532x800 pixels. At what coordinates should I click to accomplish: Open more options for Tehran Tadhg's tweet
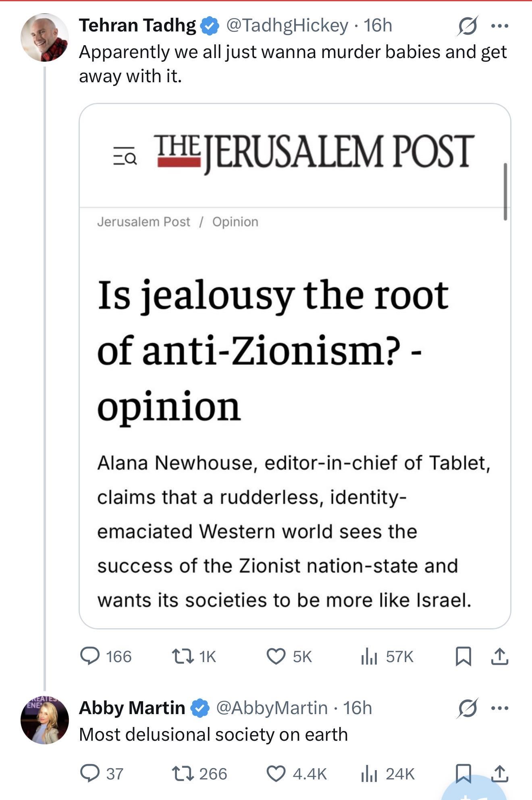point(500,26)
